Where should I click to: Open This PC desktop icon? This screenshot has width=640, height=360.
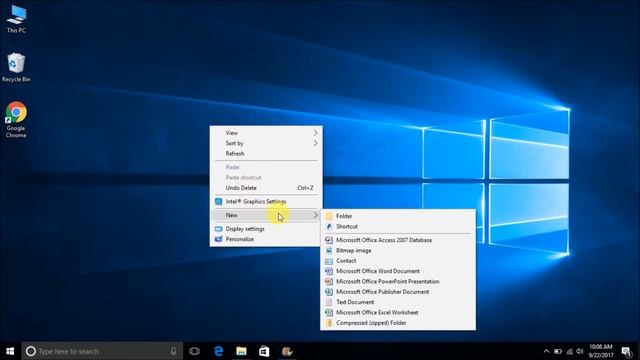coord(16,18)
